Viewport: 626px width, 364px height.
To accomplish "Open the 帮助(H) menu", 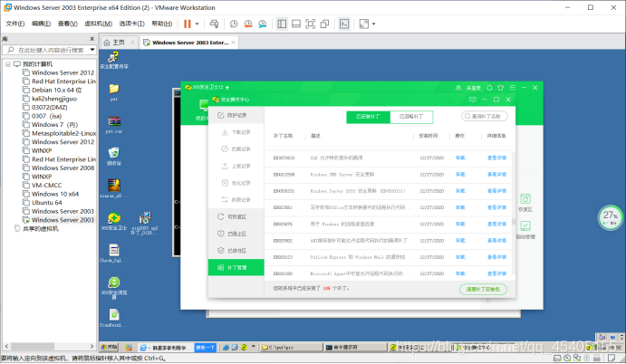I will [x=161, y=24].
